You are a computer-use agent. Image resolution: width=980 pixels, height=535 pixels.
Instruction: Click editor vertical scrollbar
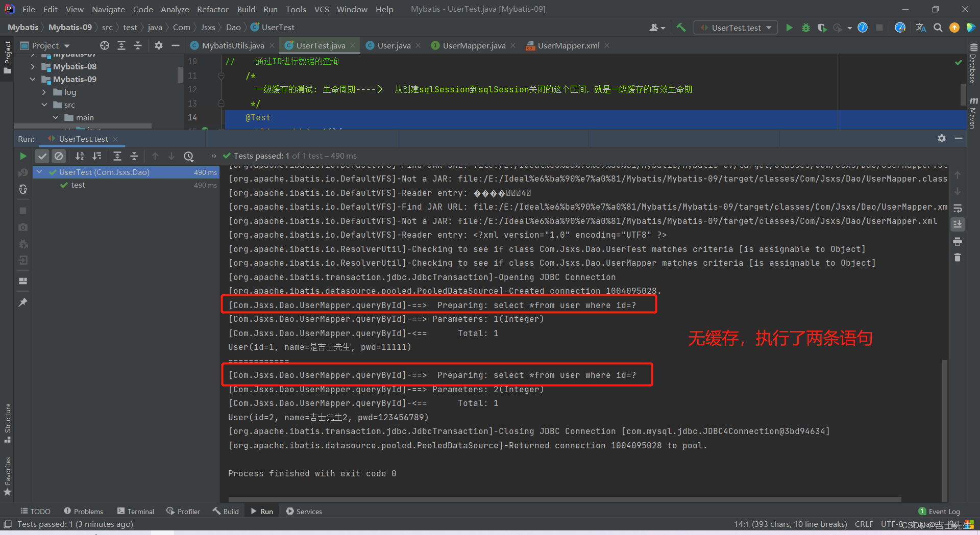pos(963,94)
